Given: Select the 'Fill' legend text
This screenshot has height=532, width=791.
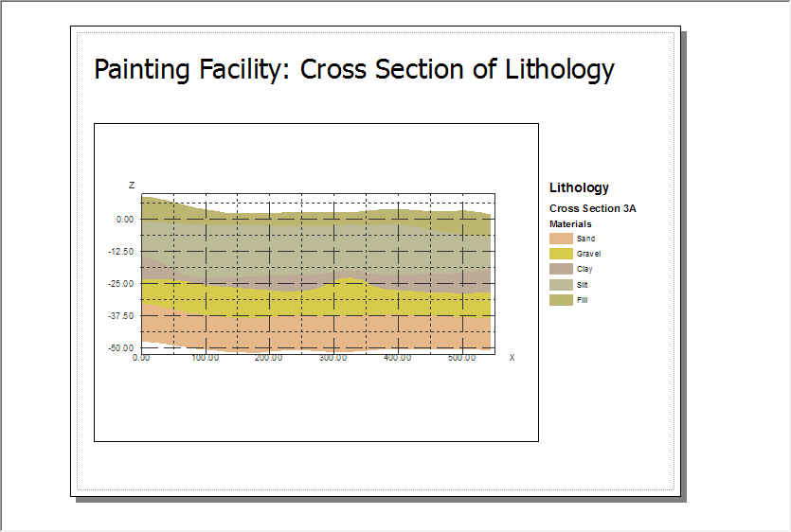Looking at the screenshot, I should (583, 300).
